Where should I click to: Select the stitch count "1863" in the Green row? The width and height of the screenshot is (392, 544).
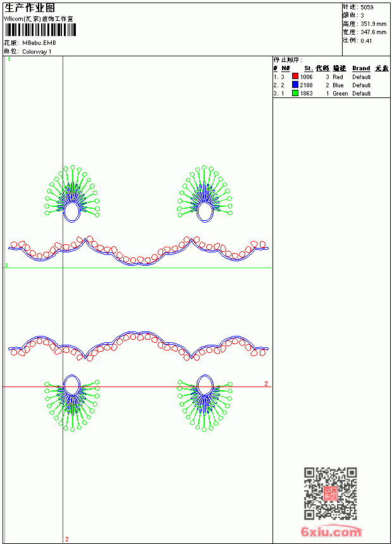tap(306, 94)
